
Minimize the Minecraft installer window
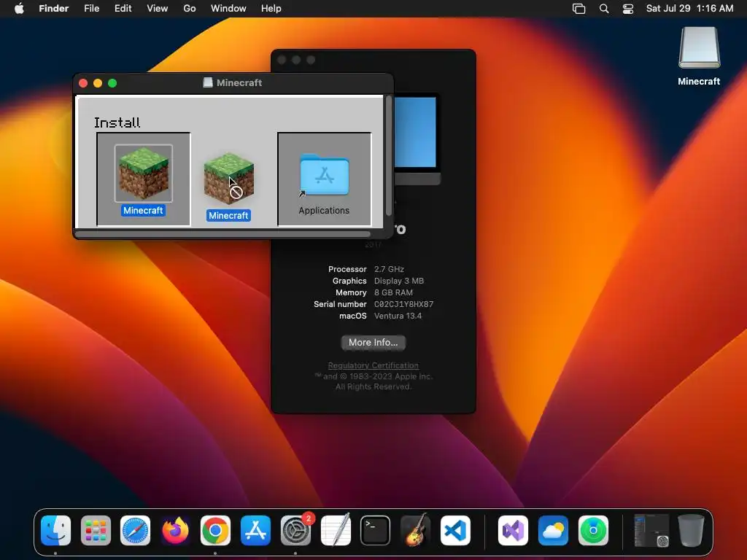(x=98, y=83)
